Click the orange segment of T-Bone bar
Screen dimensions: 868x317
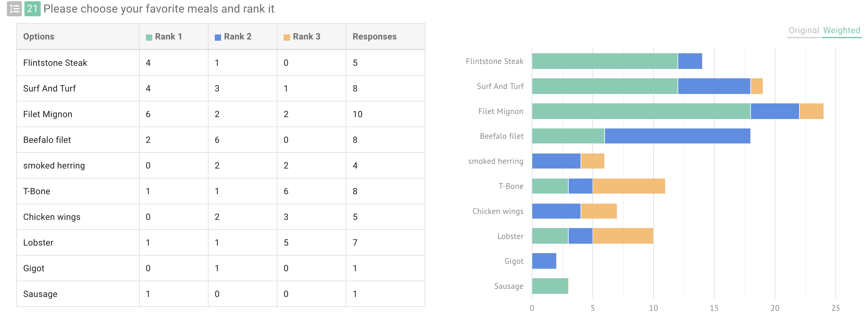point(630,186)
